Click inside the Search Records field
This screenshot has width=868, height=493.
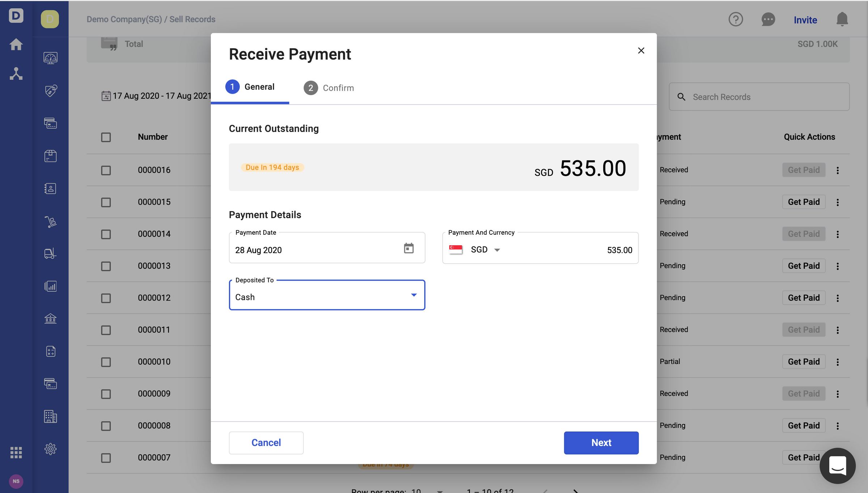click(759, 97)
